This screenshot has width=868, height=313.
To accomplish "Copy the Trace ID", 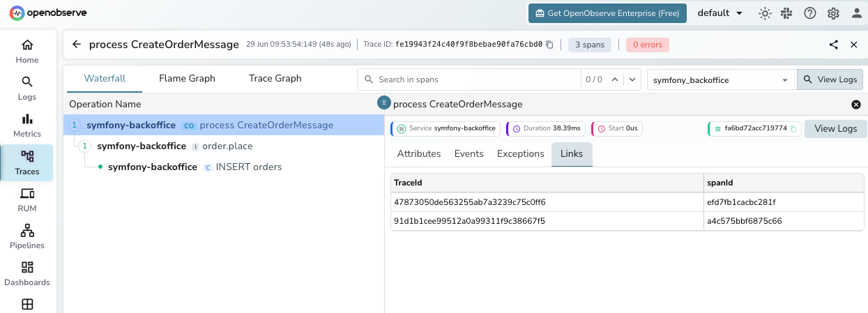I will [x=549, y=45].
